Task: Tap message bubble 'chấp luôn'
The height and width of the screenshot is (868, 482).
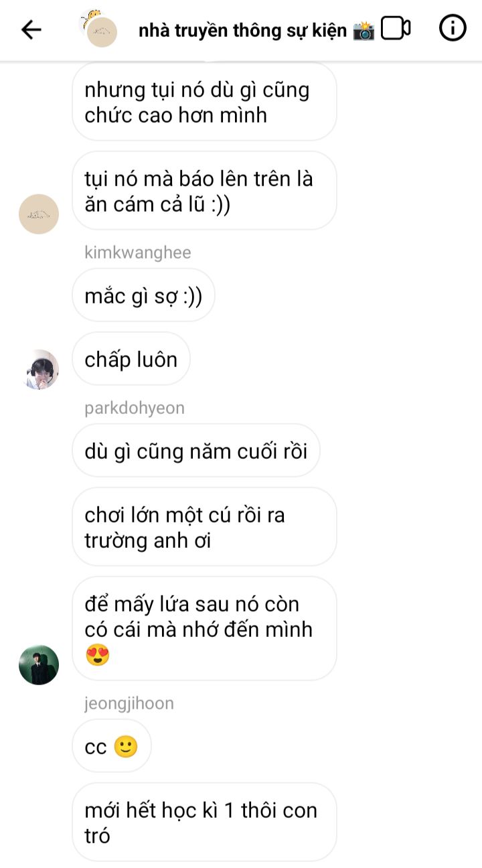Action: 131,359
